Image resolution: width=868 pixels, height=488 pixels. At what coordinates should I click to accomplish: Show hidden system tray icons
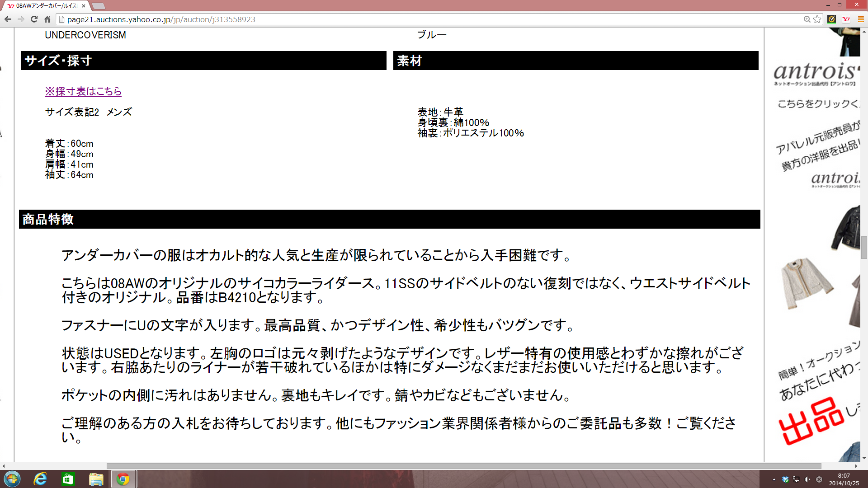774,479
